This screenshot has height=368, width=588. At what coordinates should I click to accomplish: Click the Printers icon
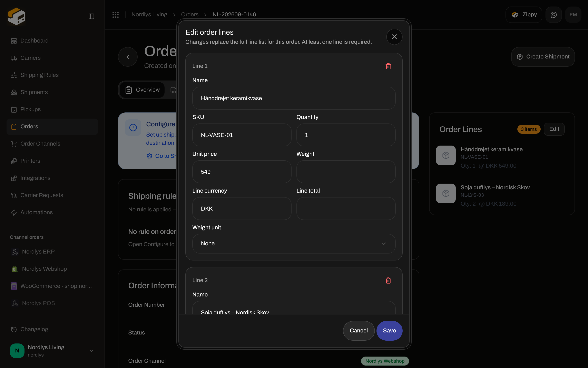pyautogui.click(x=14, y=161)
